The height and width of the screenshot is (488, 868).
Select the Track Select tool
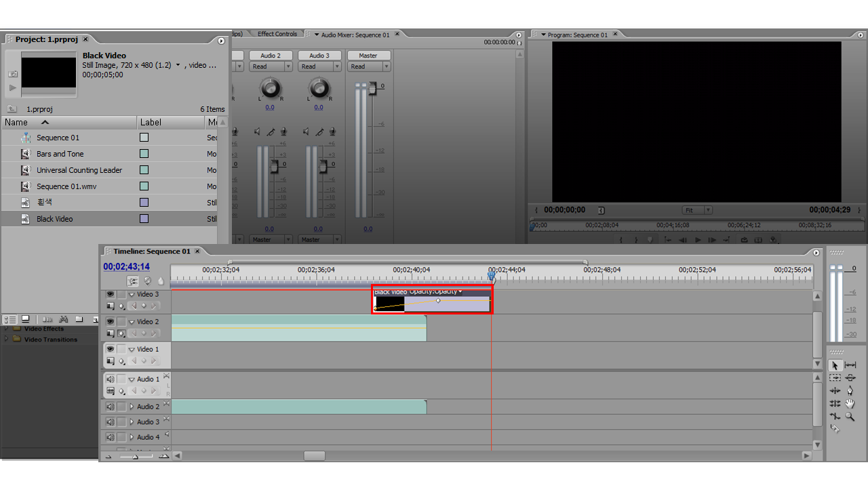click(835, 378)
